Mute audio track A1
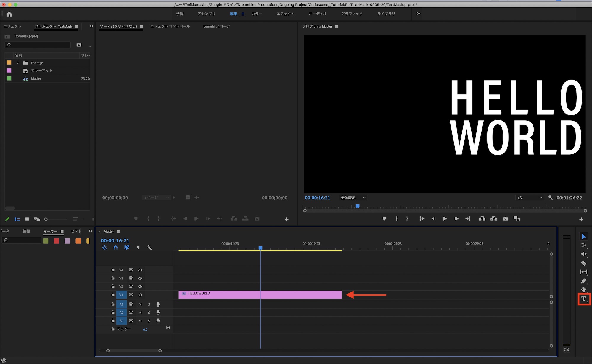 tap(140, 304)
